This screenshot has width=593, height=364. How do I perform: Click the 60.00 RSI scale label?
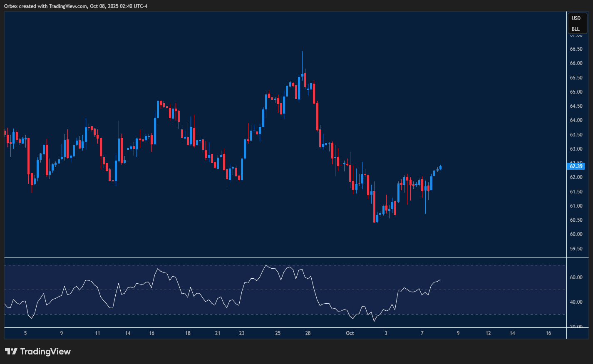[x=576, y=277]
